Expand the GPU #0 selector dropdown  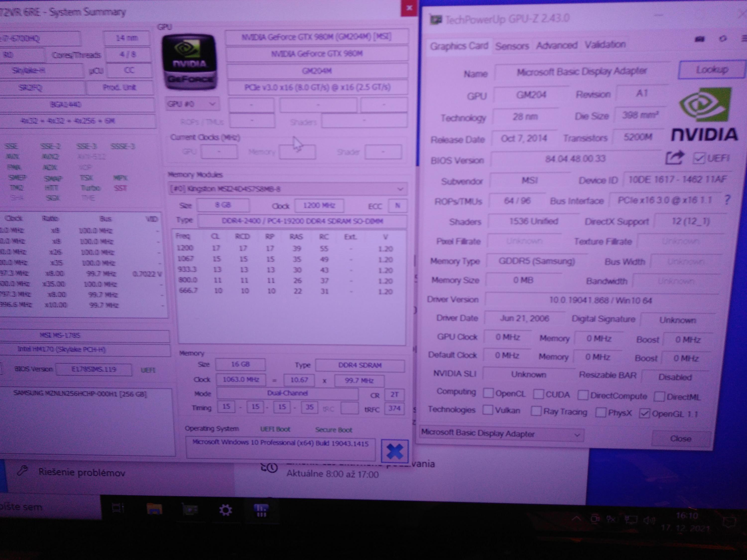(191, 104)
